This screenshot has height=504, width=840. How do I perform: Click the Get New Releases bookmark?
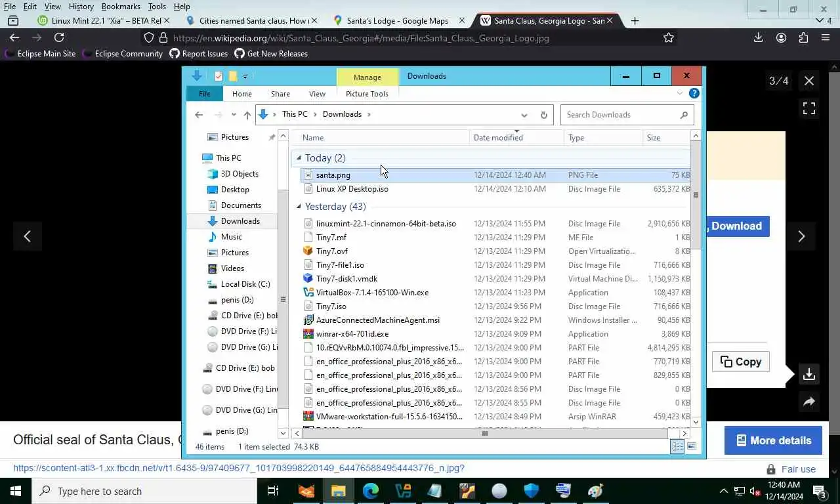pyautogui.click(x=271, y=54)
